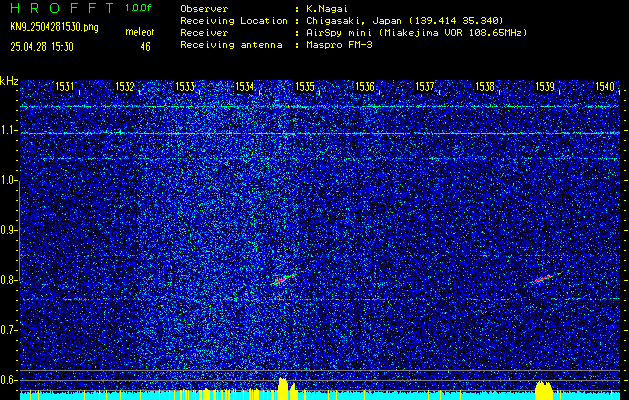Image resolution: width=629 pixels, height=400 pixels.
Task: Click the 1536 time marker
Action: (x=365, y=86)
